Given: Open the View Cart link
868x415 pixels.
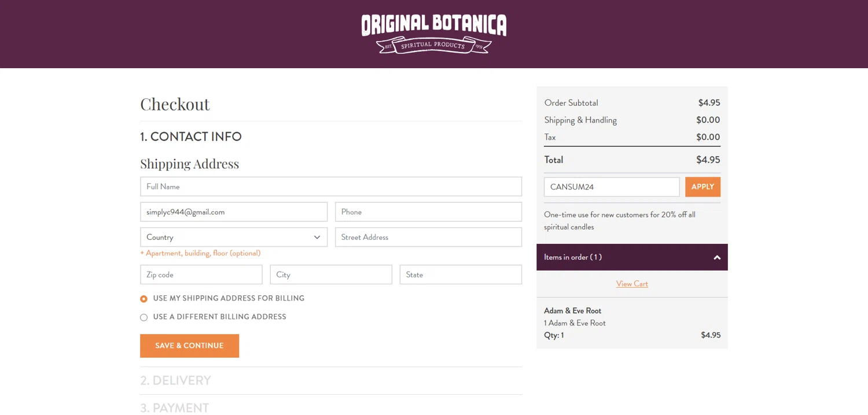Looking at the screenshot, I should pos(632,284).
